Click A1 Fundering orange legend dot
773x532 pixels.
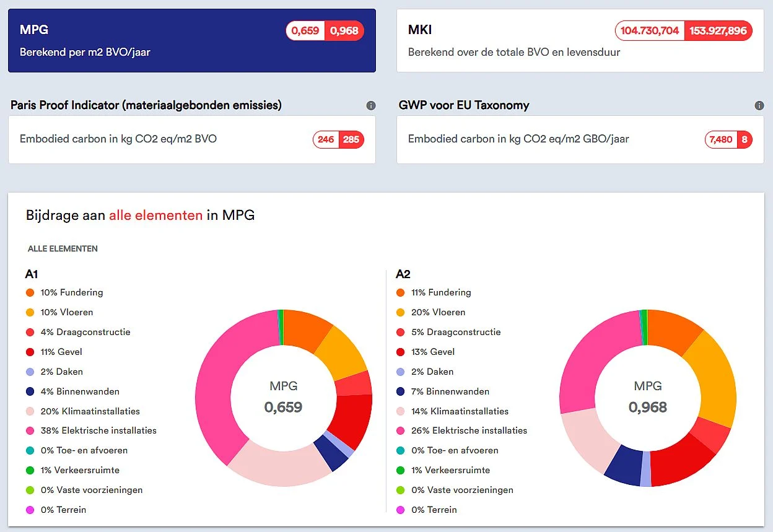[x=30, y=292]
